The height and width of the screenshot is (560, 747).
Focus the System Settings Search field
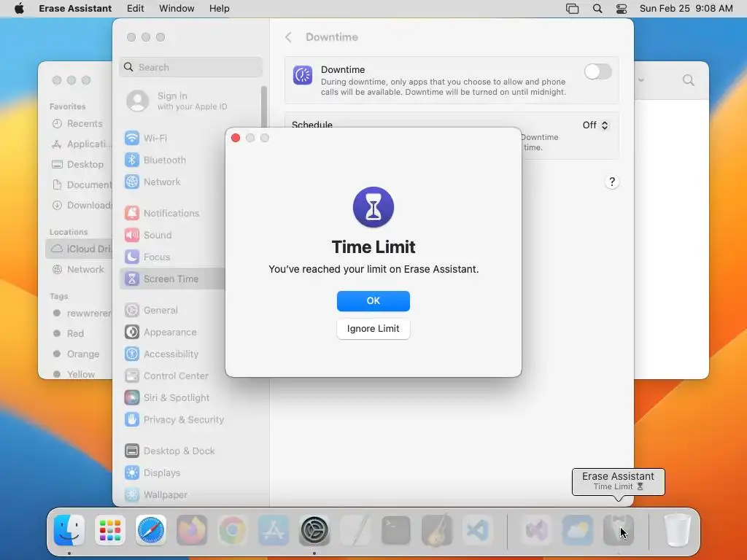pos(190,67)
